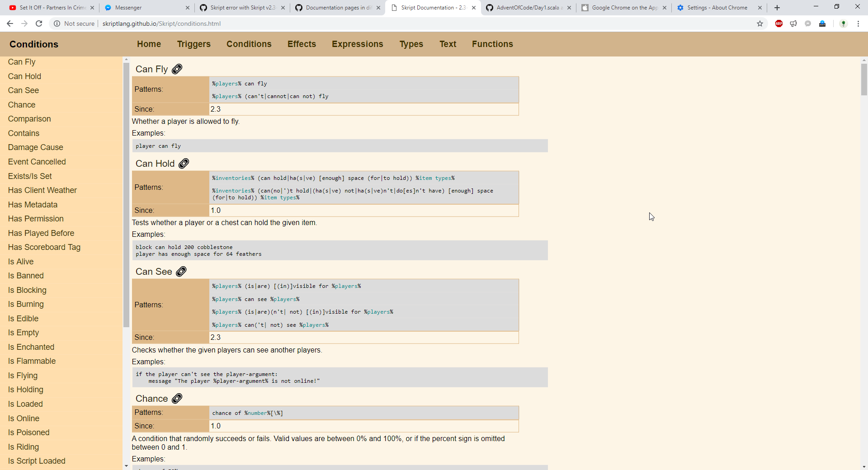Reload the page

pyautogui.click(x=39, y=23)
